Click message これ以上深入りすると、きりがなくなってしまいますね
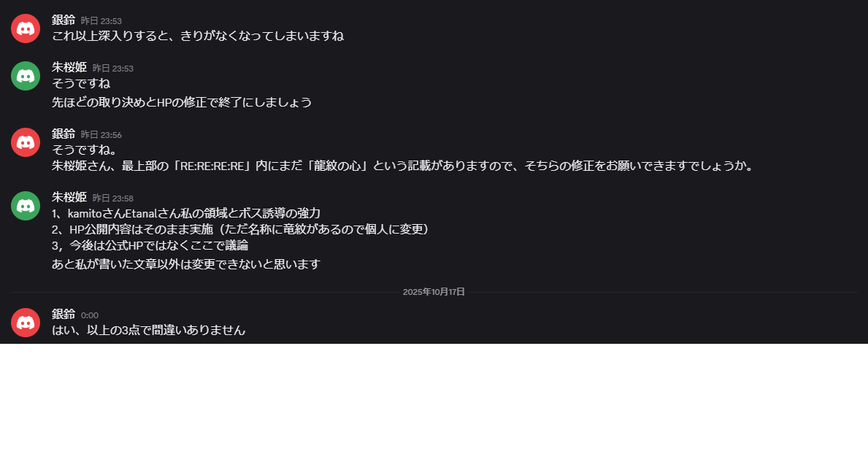868x473 pixels. tap(198, 36)
